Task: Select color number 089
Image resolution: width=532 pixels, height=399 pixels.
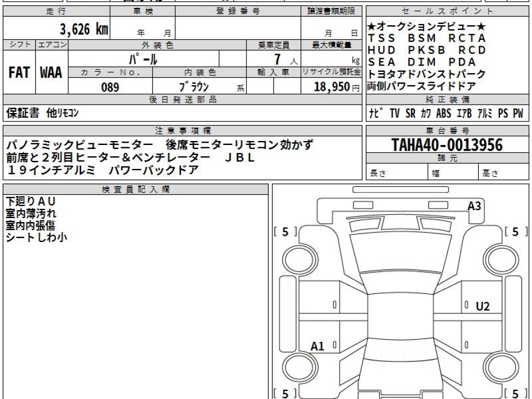Action: (x=110, y=87)
